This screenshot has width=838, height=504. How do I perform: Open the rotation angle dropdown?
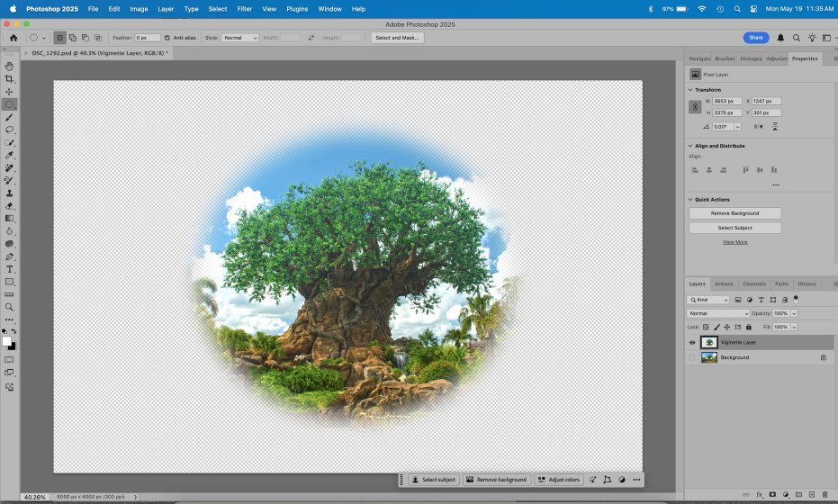pos(737,127)
